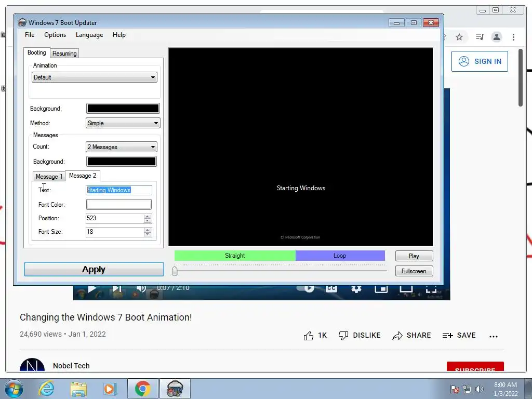Screen dimensions: 532x399
Task: Open the Windows Start button
Action: (x=14, y=389)
